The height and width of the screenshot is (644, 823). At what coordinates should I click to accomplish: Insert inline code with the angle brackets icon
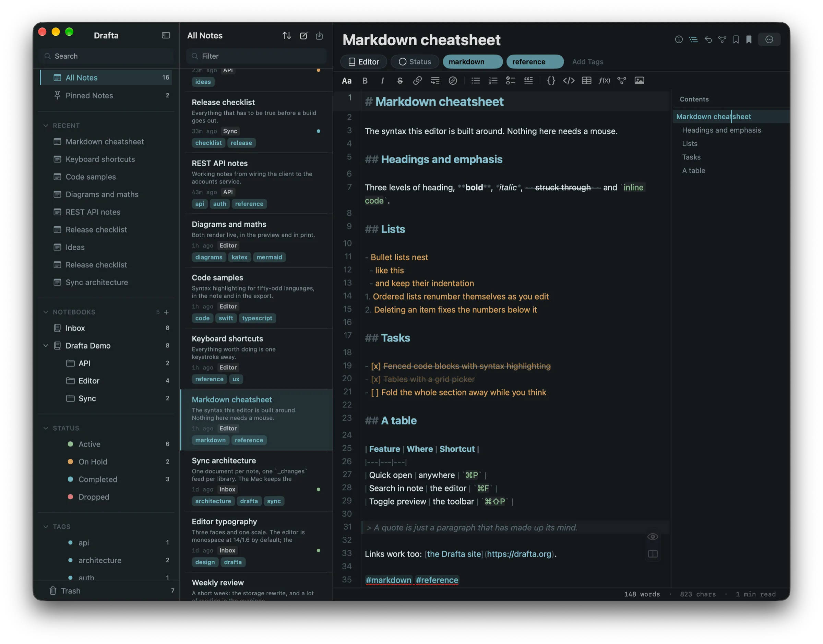tap(569, 81)
